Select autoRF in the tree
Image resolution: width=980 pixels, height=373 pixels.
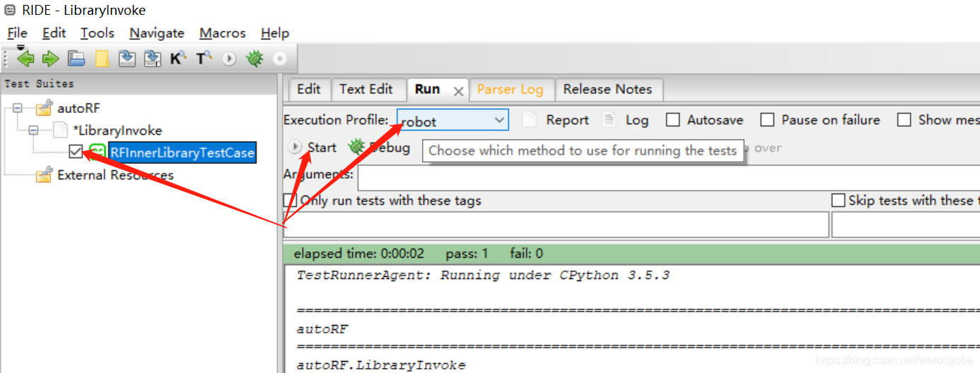pyautogui.click(x=78, y=108)
